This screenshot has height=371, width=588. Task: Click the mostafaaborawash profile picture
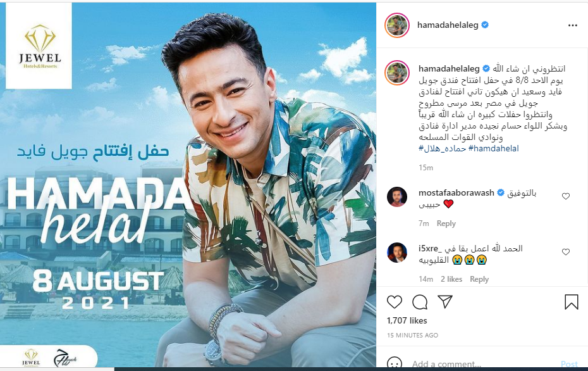click(397, 196)
